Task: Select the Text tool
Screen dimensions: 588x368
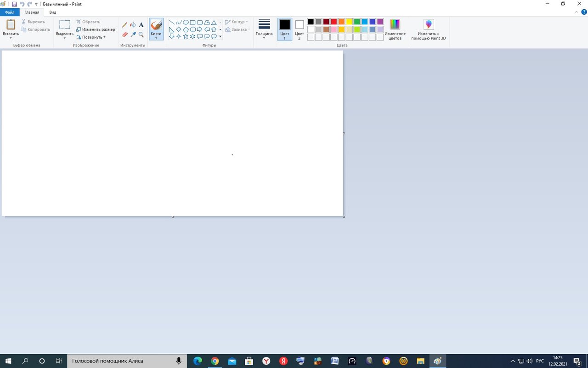Action: click(141, 25)
